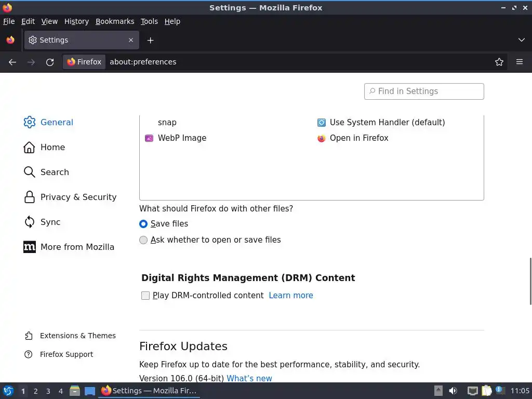This screenshot has height=399, width=532.
Task: Expand the list all tabs dropdown arrow
Action: (x=521, y=40)
